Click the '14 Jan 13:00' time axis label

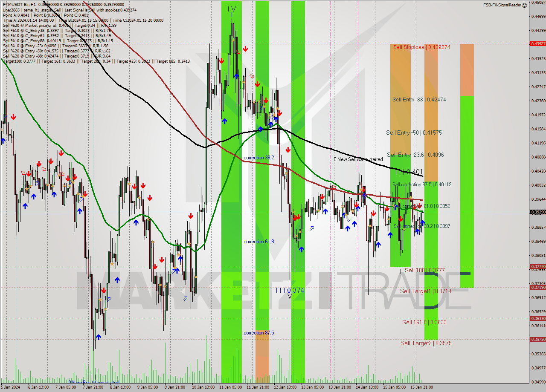[x=367, y=387]
